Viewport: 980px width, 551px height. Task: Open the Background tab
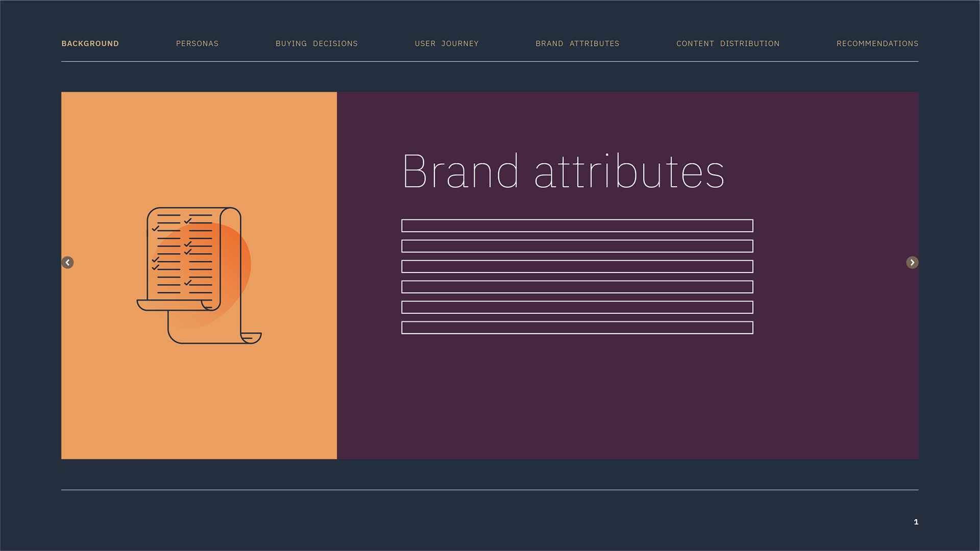pyautogui.click(x=90, y=43)
